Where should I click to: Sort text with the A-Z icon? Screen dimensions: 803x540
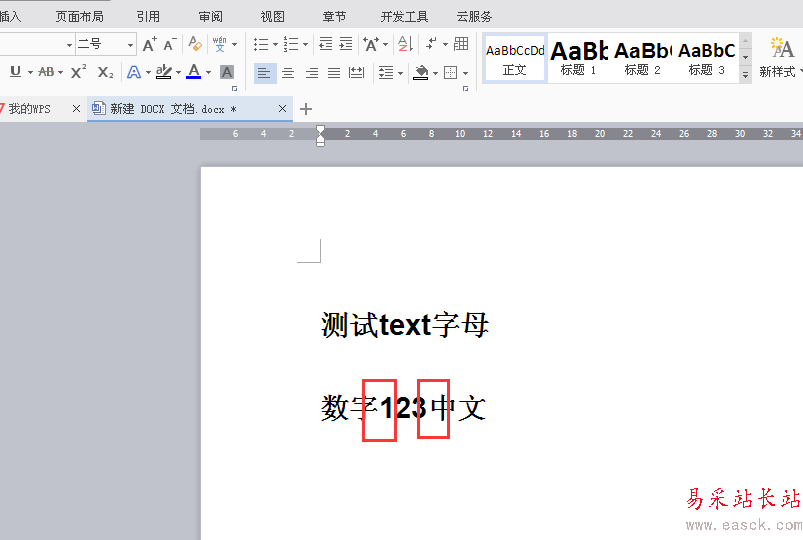pos(405,44)
